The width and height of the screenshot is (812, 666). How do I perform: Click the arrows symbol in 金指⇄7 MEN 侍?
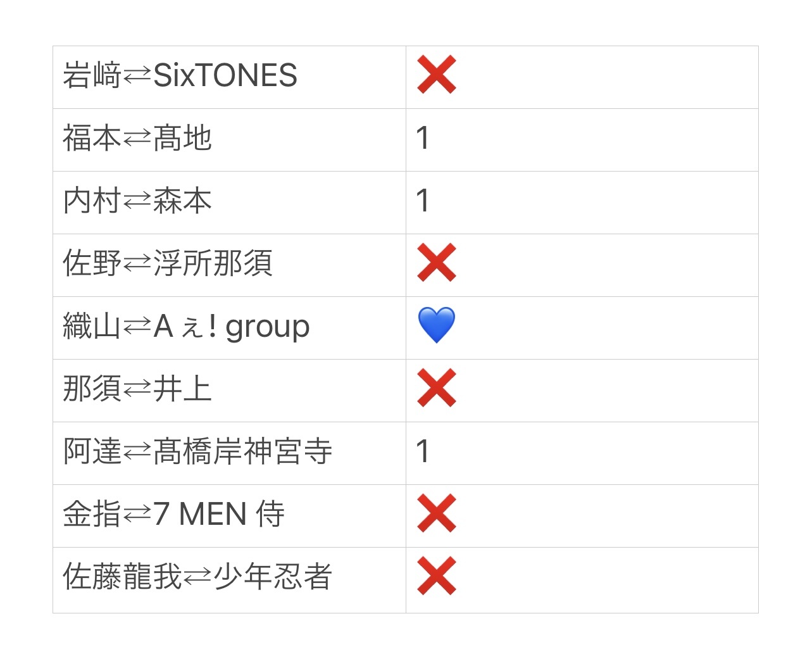click(137, 514)
